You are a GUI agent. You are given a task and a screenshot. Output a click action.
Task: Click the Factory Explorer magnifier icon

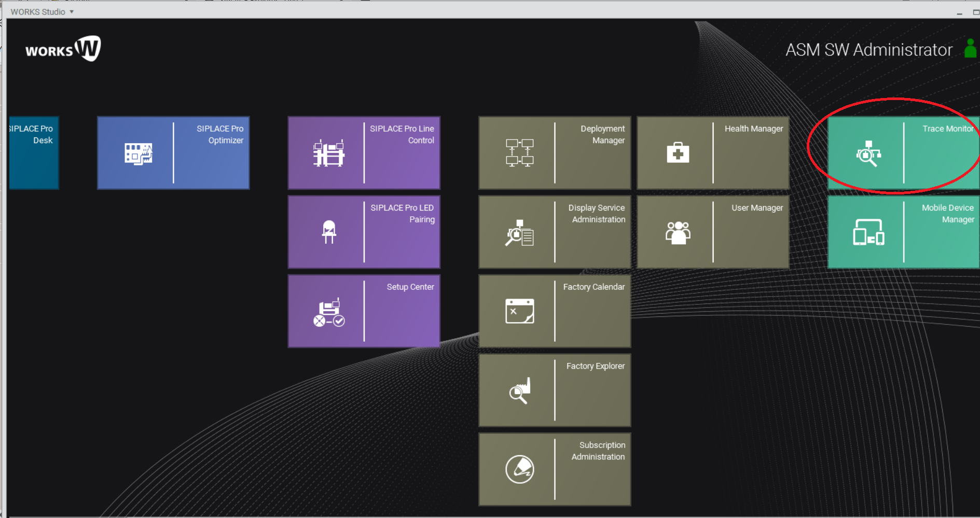pyautogui.click(x=519, y=390)
